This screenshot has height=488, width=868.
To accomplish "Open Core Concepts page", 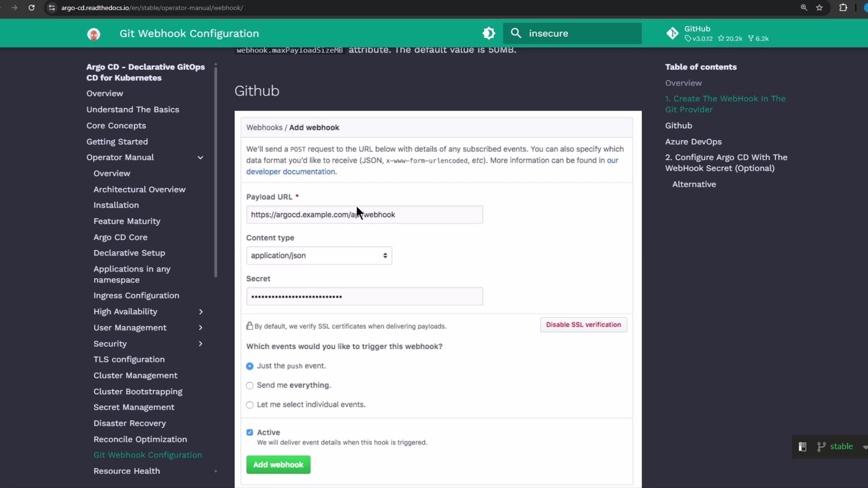I will [116, 126].
